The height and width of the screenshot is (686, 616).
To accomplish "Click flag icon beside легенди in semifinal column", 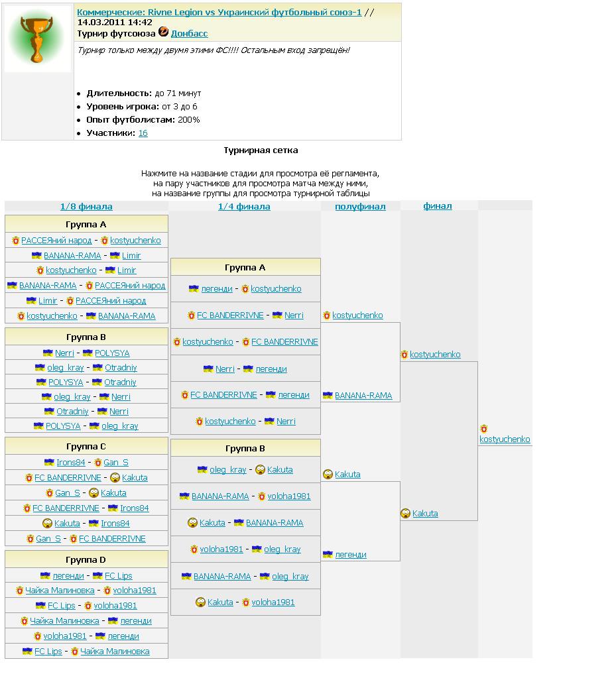I will 328,555.
